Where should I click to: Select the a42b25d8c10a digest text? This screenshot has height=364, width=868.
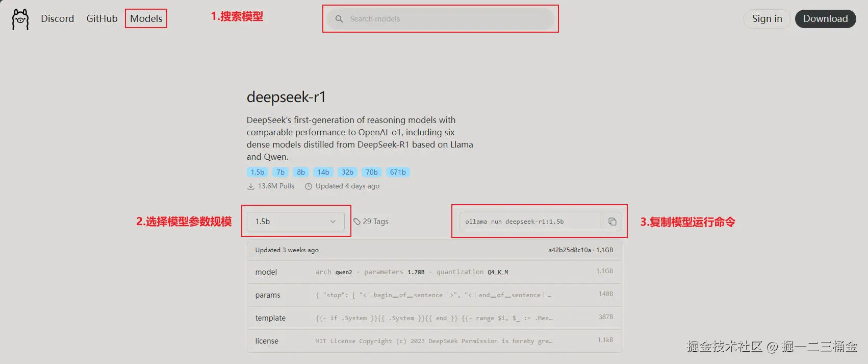pyautogui.click(x=570, y=250)
